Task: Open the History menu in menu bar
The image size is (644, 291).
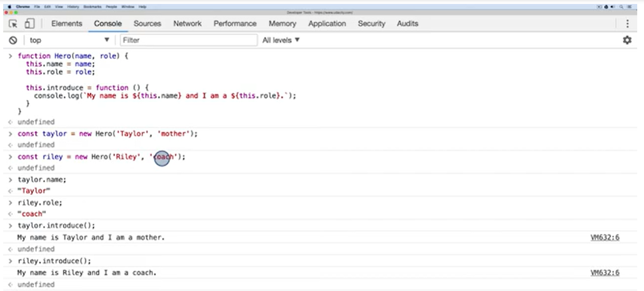Action: (73, 7)
